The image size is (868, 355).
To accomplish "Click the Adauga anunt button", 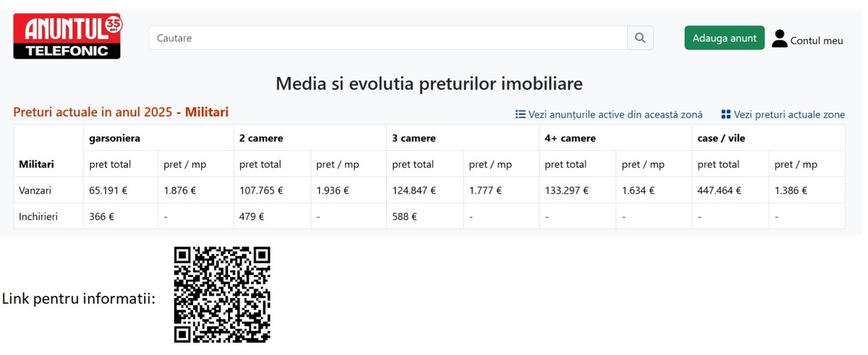I will pyautogui.click(x=724, y=38).
